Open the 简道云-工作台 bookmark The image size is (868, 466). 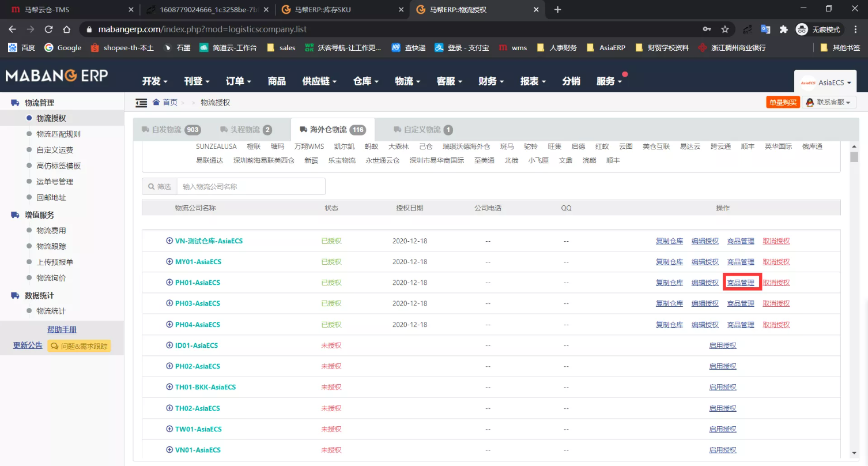tap(228, 48)
